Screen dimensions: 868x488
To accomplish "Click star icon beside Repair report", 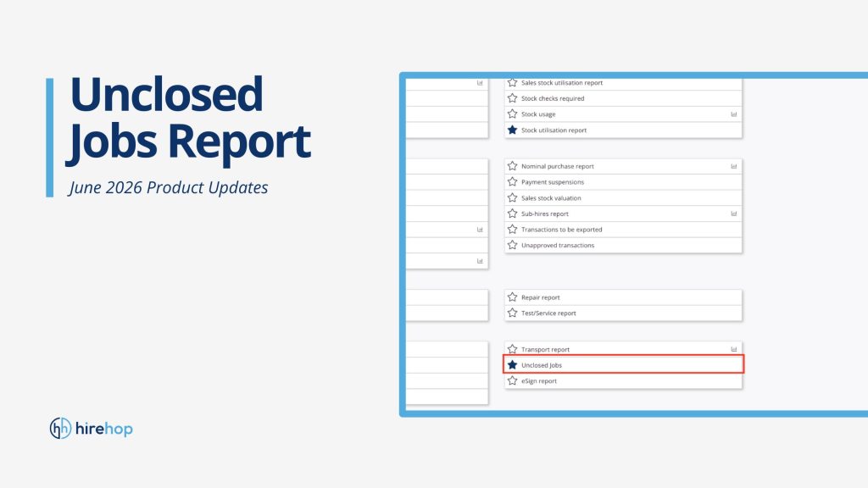I will coord(512,297).
